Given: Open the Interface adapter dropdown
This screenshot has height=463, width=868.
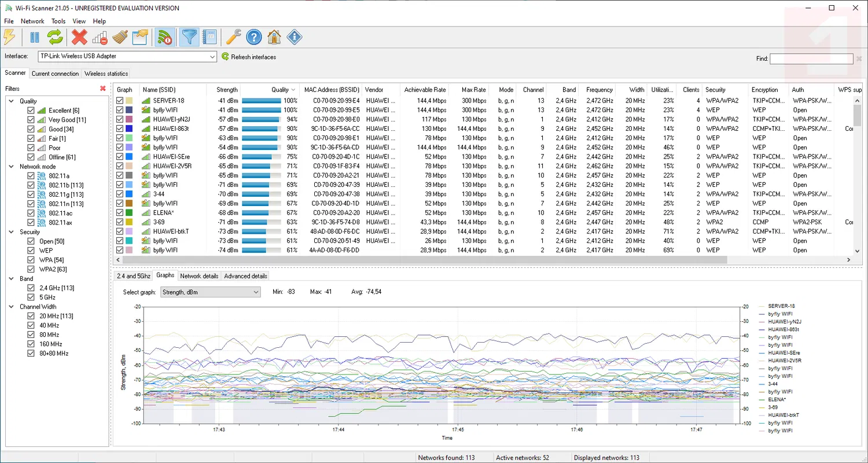Looking at the screenshot, I should click(212, 57).
